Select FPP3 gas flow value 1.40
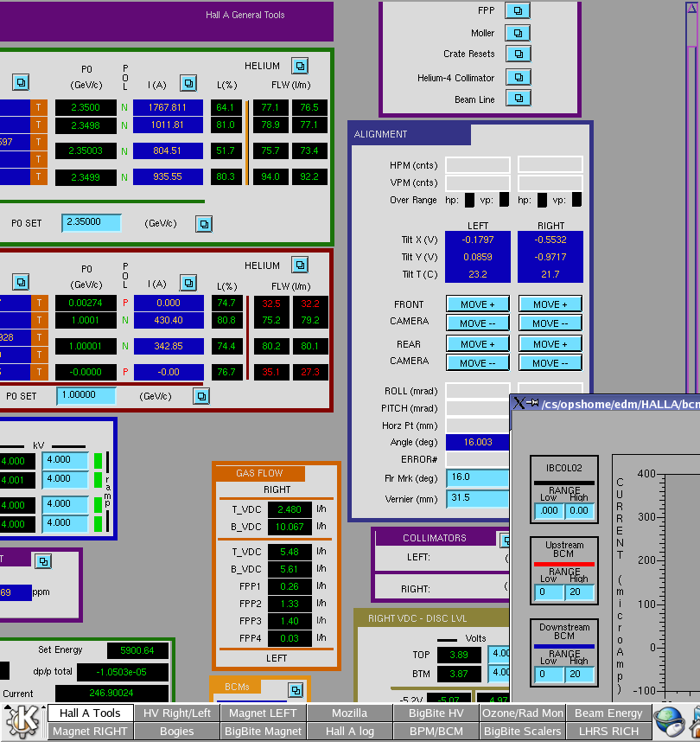Viewport: 700px width, 742px height. 290,621
